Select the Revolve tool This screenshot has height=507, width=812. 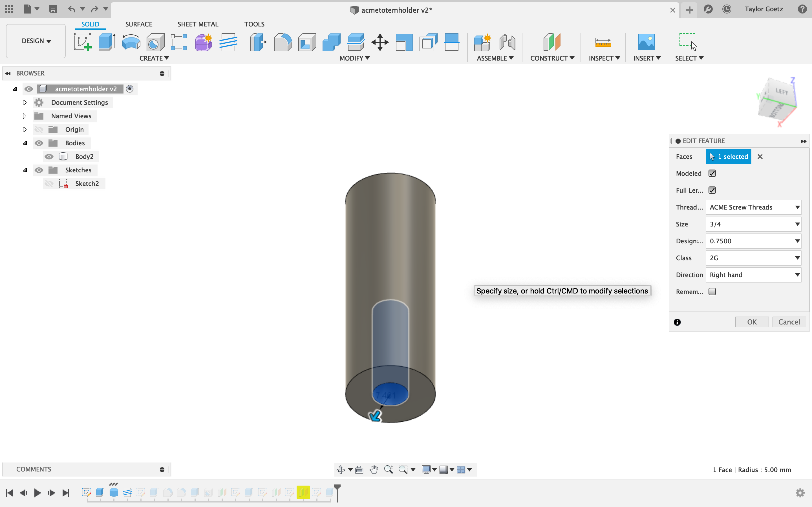point(131,43)
